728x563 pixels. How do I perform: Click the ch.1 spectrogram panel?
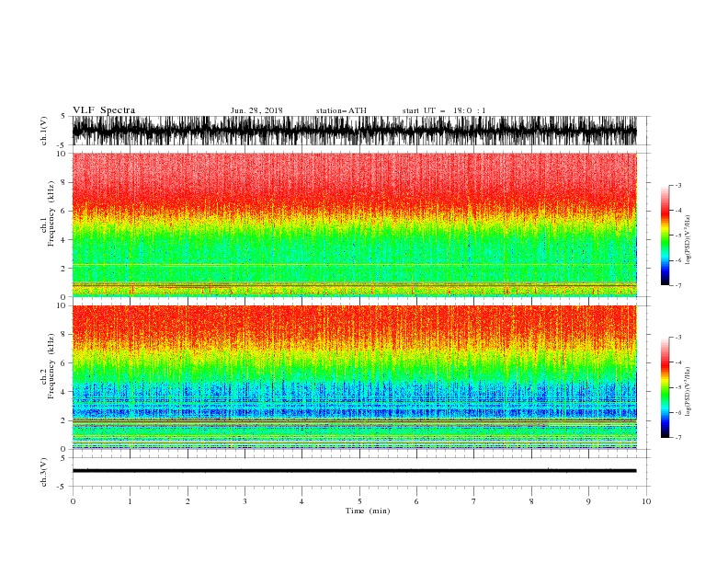pyautogui.click(x=354, y=224)
